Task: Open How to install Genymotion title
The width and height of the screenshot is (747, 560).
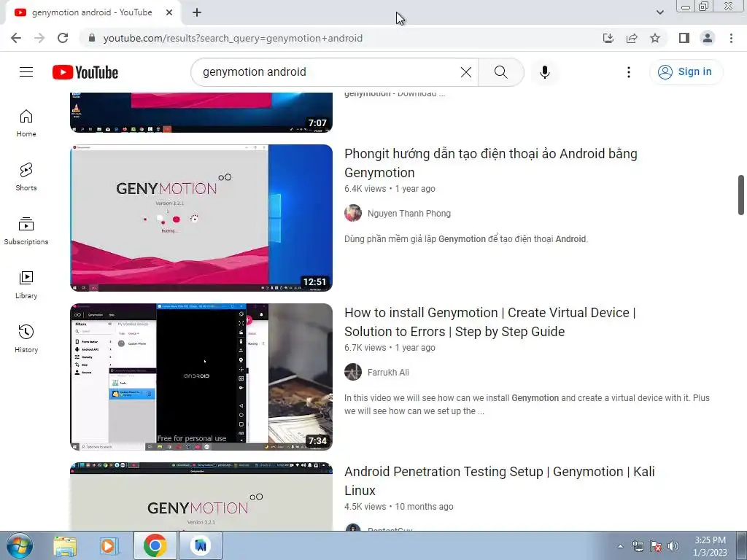Action: tap(490, 322)
